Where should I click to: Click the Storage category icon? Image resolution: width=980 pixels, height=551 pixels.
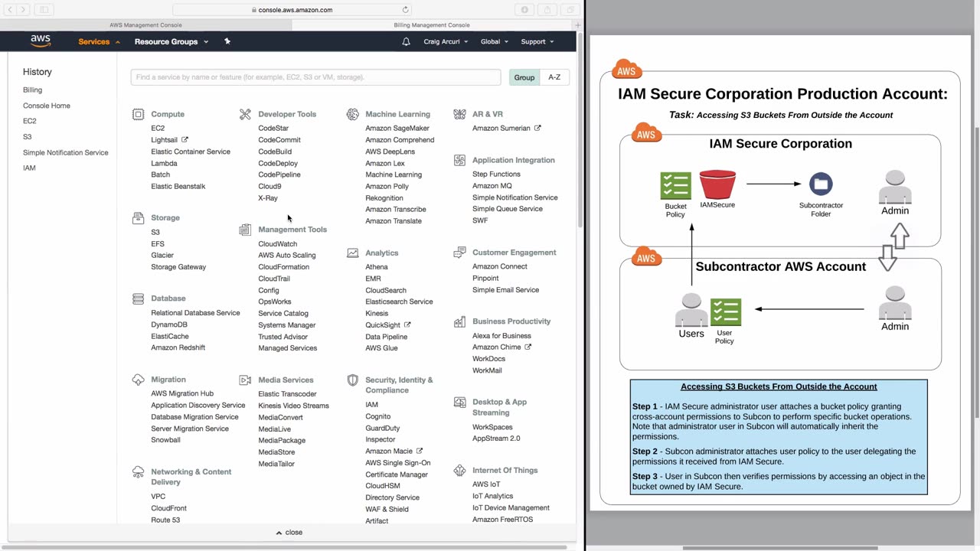coord(138,218)
